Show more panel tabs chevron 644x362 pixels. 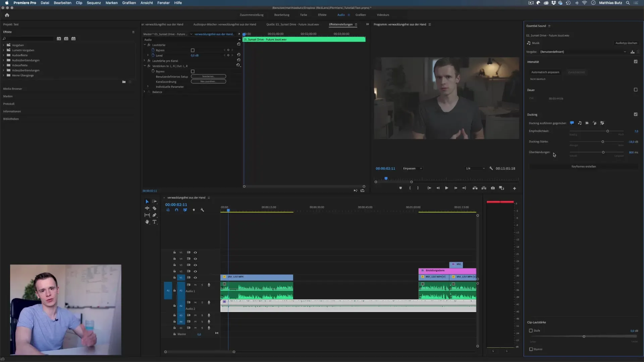(367, 24)
